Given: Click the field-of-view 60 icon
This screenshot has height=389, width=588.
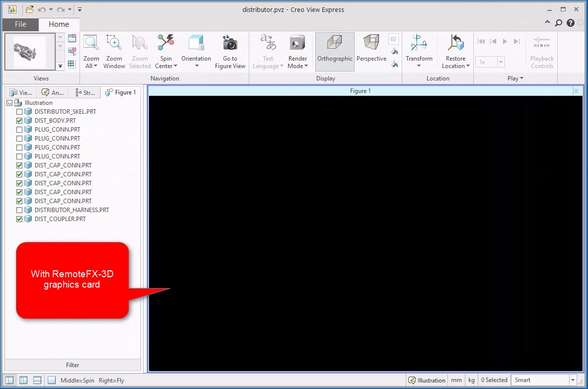Looking at the screenshot, I should (393, 39).
